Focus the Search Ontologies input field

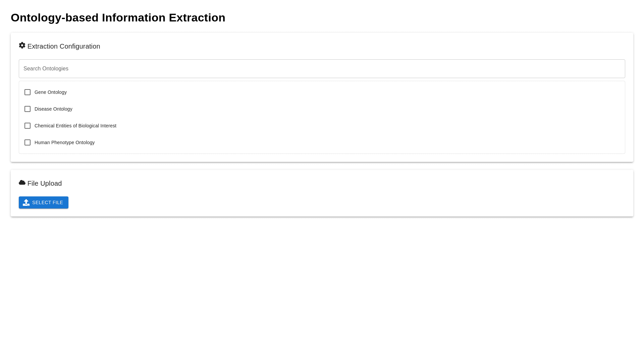(322, 69)
